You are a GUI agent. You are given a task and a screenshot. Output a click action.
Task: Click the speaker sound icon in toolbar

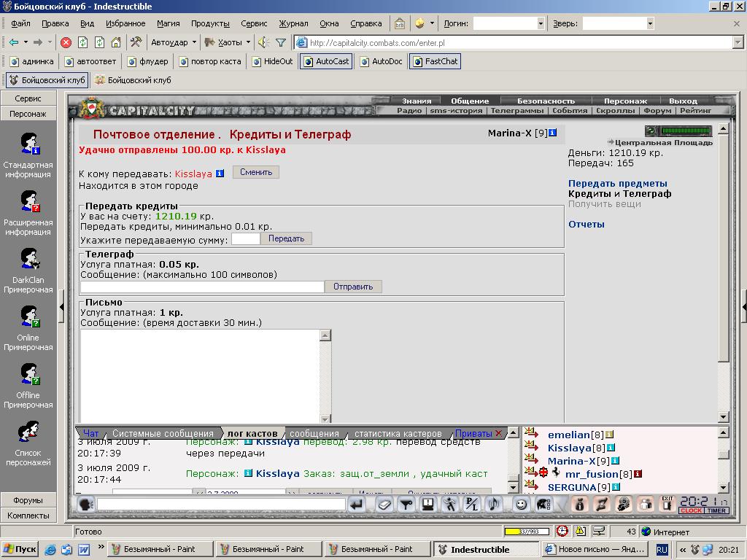point(263,42)
